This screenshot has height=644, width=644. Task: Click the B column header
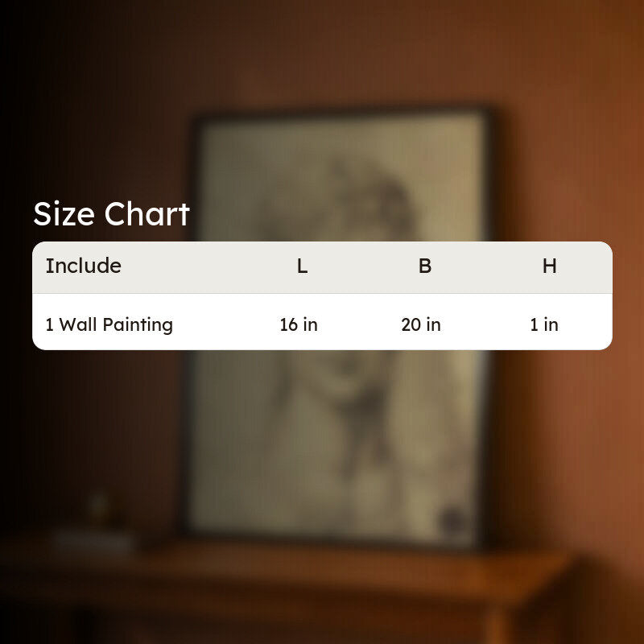point(425,266)
